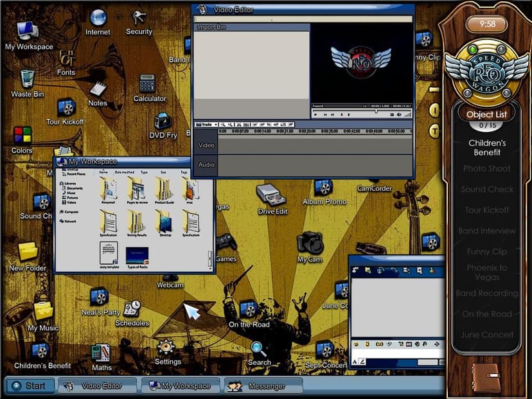Open the Colors icon
The width and height of the screenshot is (532, 399).
tap(22, 135)
